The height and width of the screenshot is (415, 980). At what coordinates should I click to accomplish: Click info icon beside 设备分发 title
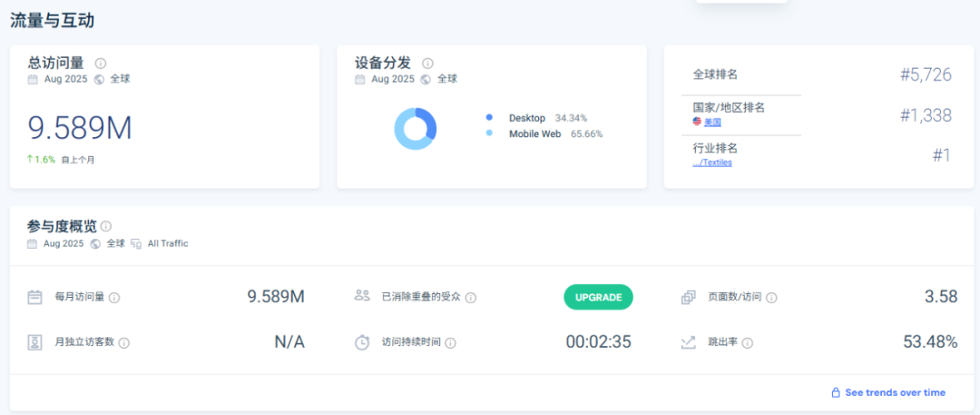[427, 64]
